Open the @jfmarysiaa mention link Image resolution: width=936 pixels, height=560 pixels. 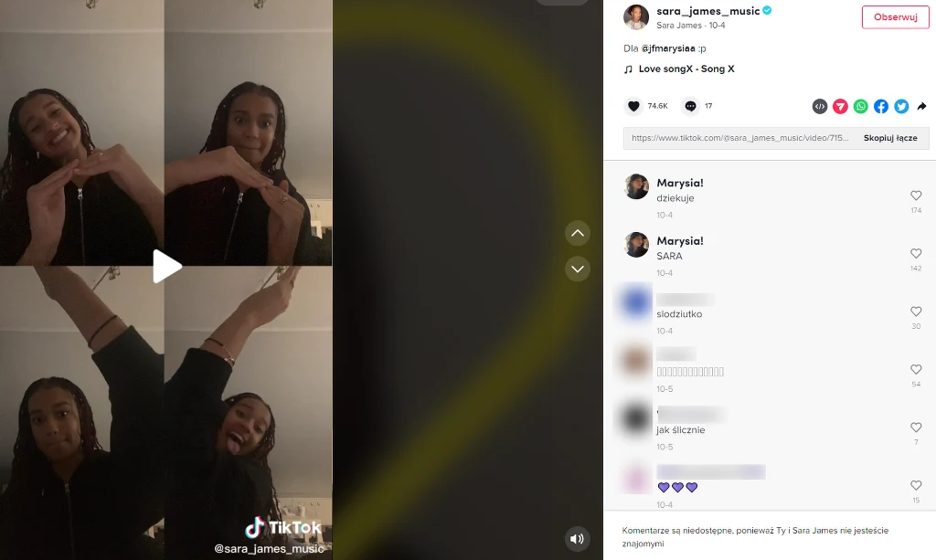coord(668,48)
